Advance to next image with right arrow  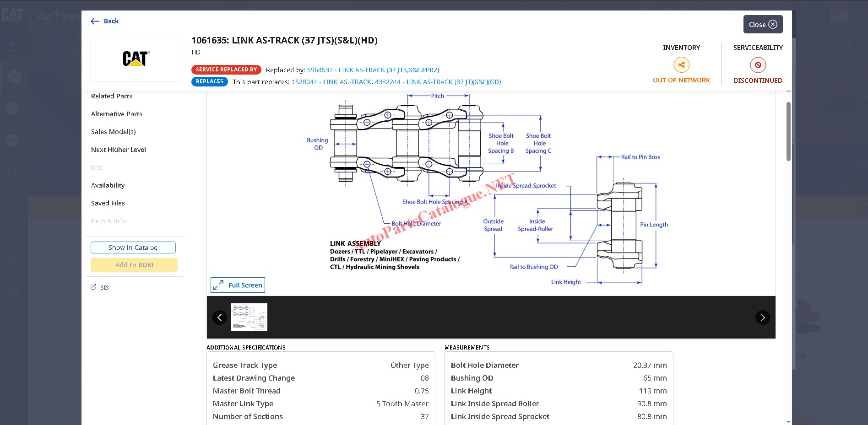coord(762,317)
